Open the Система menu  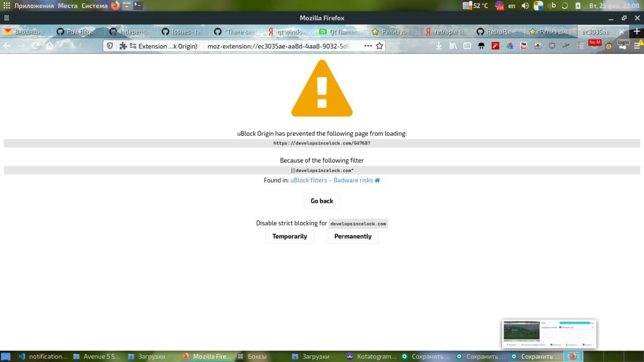pos(95,6)
